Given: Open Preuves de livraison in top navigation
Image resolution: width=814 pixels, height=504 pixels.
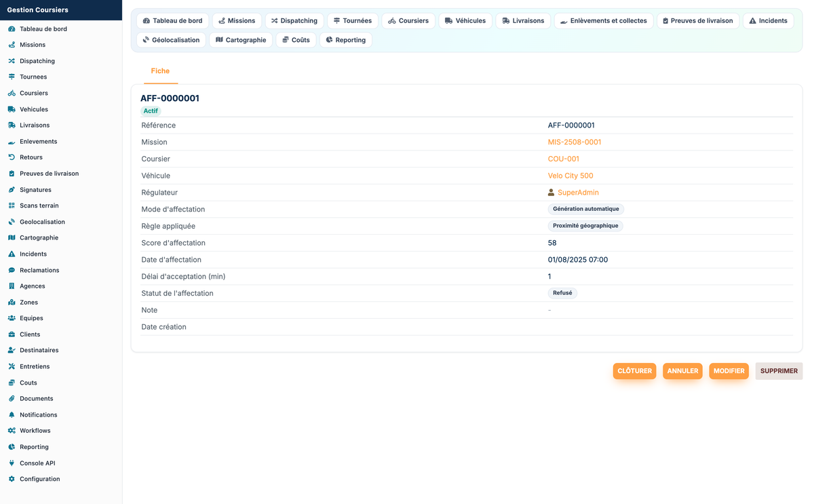Looking at the screenshot, I should pos(698,21).
